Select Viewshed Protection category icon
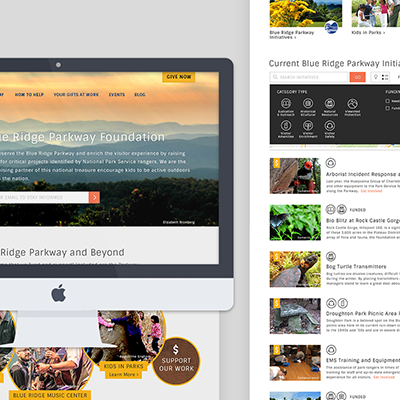This screenshot has height=400, width=400. tap(352, 103)
